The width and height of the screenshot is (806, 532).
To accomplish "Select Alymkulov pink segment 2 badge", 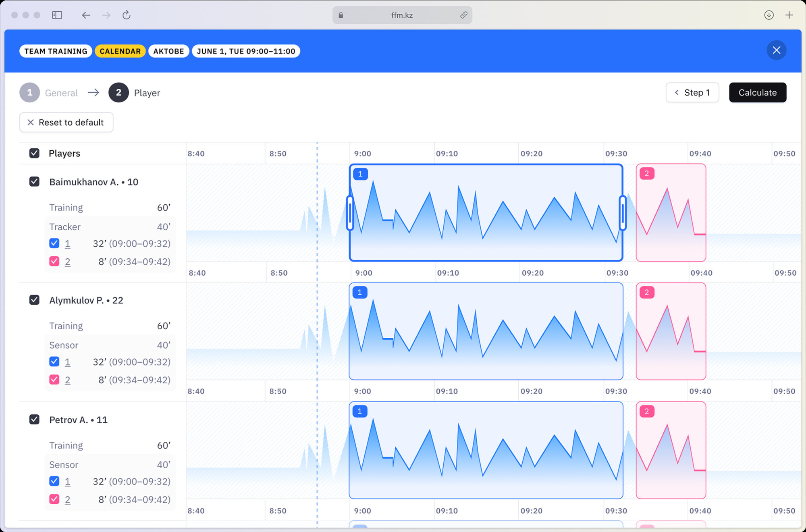I will 647,293.
